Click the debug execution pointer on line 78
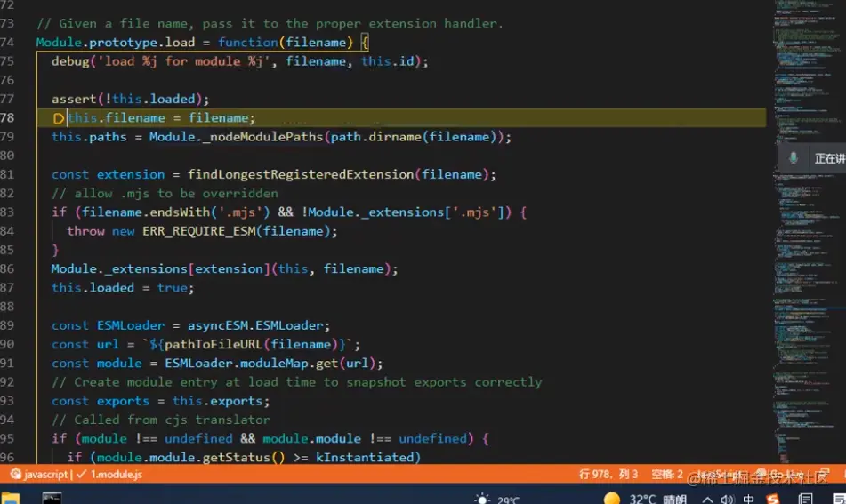The image size is (846, 504). pyautogui.click(x=59, y=118)
